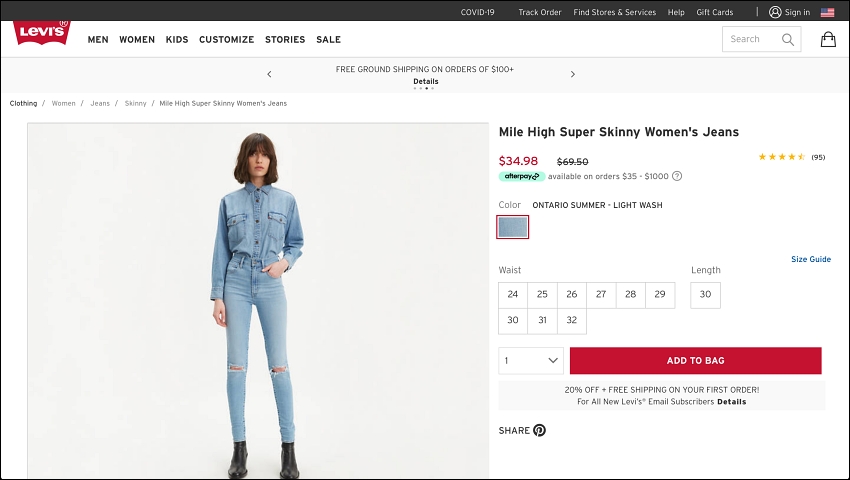Go to Clothing breadcrumb
The width and height of the screenshot is (850, 480).
(x=23, y=103)
